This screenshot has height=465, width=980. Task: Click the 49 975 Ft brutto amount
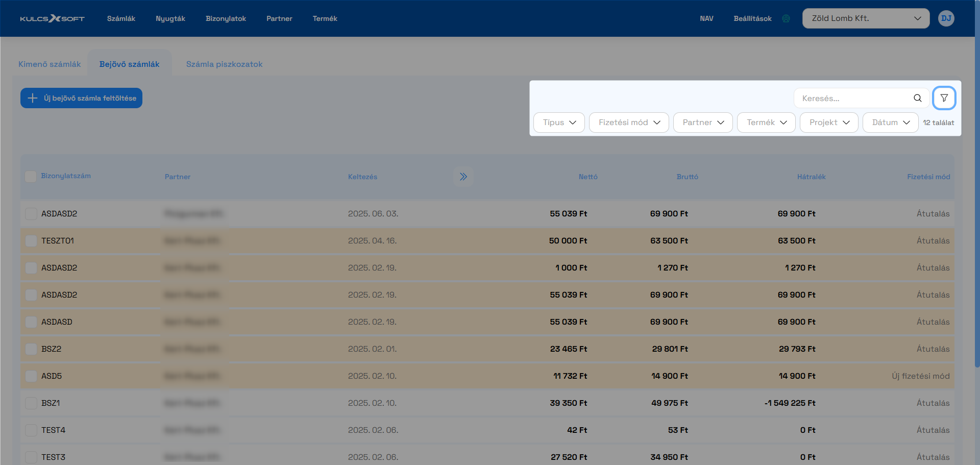pos(670,403)
